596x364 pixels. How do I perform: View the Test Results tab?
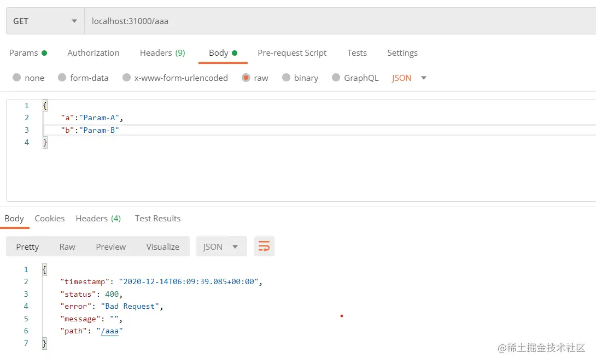[157, 219]
